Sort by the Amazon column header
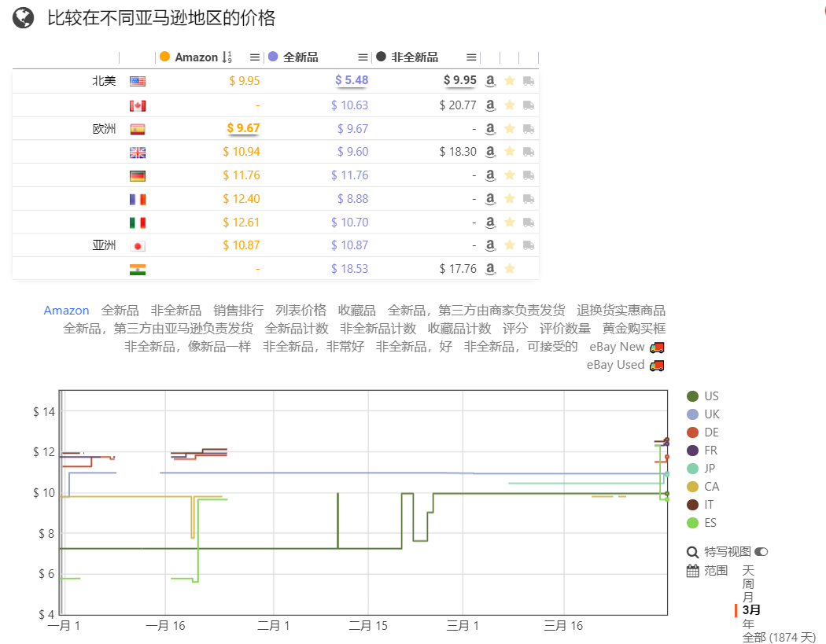The height and width of the screenshot is (644, 826). [x=197, y=57]
